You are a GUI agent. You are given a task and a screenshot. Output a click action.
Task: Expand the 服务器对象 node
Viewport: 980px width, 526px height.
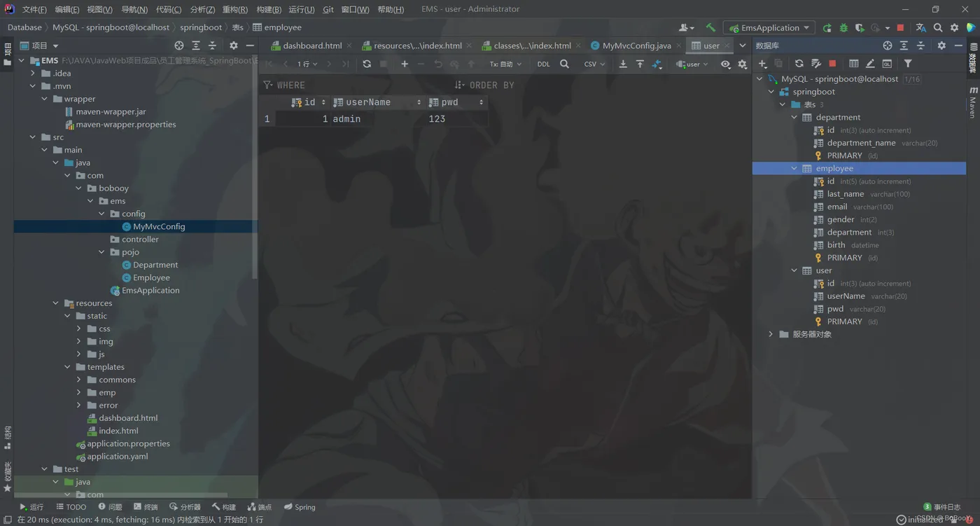pos(771,335)
